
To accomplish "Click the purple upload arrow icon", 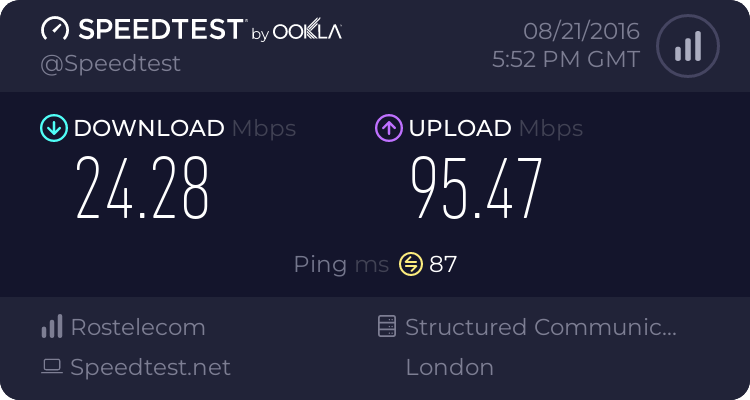I will point(389,128).
